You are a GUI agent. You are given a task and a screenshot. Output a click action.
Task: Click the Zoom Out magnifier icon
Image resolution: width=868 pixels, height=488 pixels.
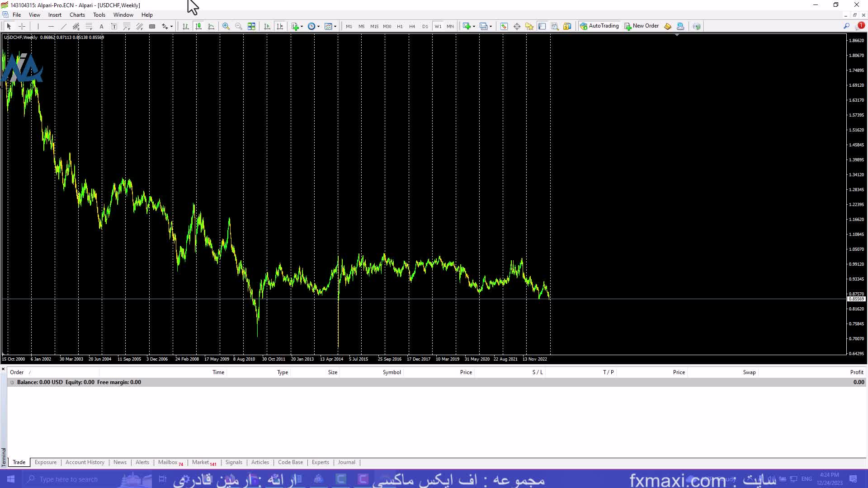238,26
